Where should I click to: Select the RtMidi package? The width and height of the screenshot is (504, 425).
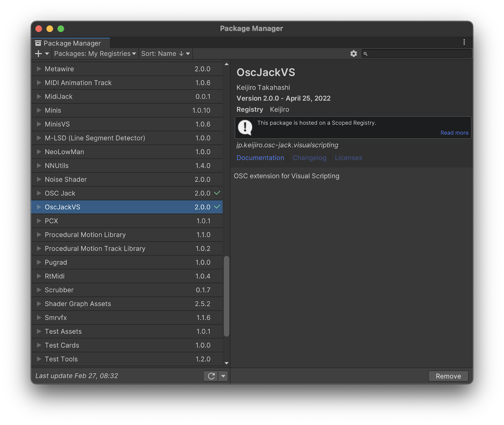click(127, 276)
